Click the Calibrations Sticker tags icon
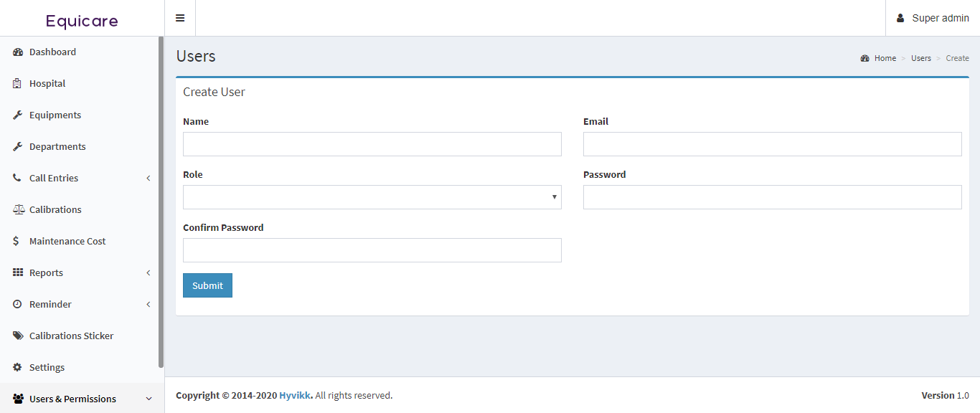 coord(18,336)
